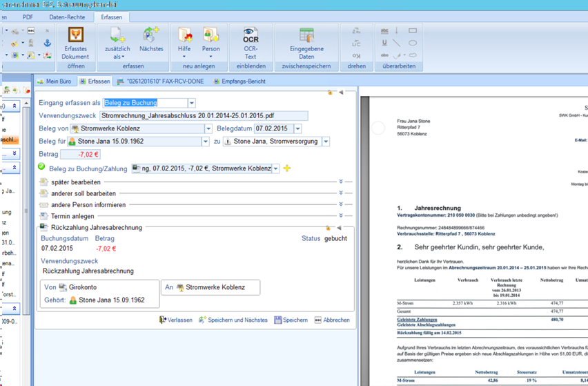This screenshot has height=386, width=588.
Task: Click the Abbrechen button
Action: click(332, 320)
